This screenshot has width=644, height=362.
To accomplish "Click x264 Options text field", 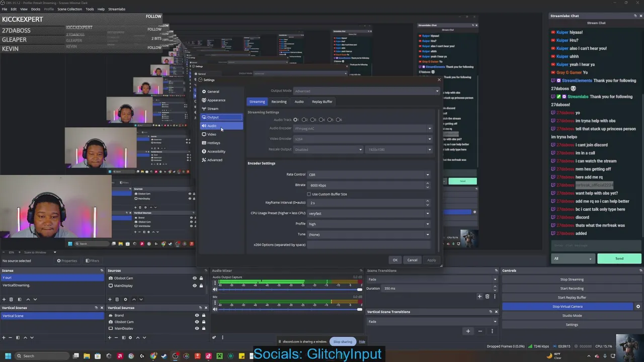I will point(369,245).
